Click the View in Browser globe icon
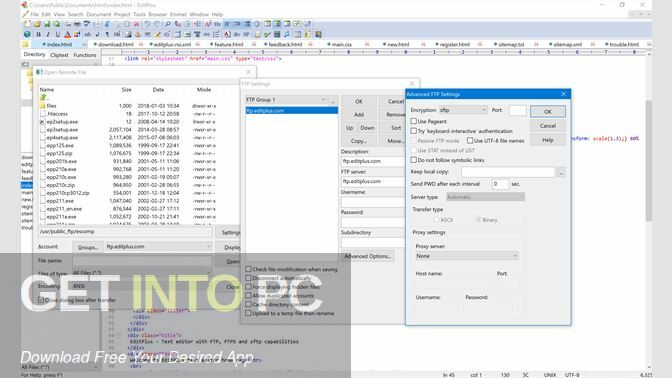This screenshot has width=672, height=378. pos(27,34)
